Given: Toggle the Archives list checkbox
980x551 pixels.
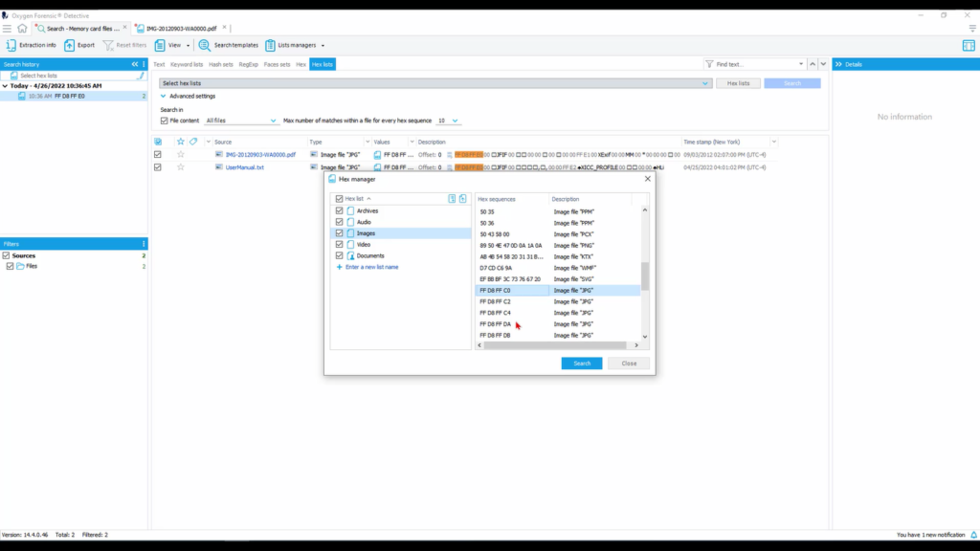Looking at the screenshot, I should pos(340,210).
